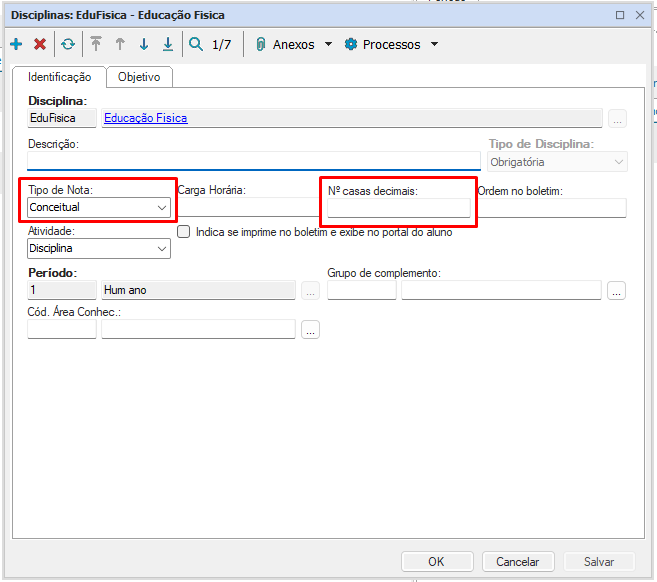Switch to the Objetivo tab
The image size is (657, 582).
(139, 77)
